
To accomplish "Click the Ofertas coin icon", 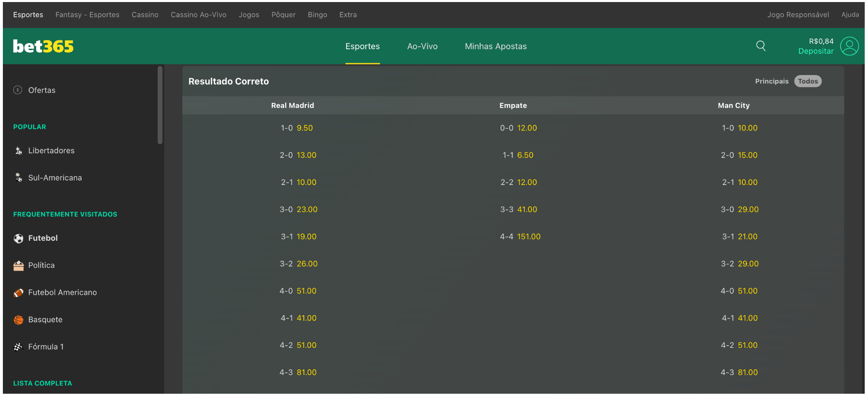I will (x=18, y=90).
